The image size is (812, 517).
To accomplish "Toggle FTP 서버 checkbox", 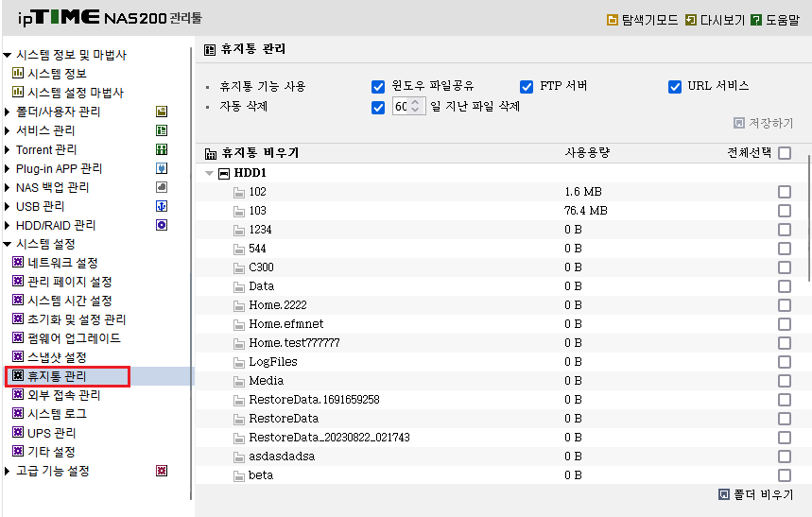I will tap(527, 87).
